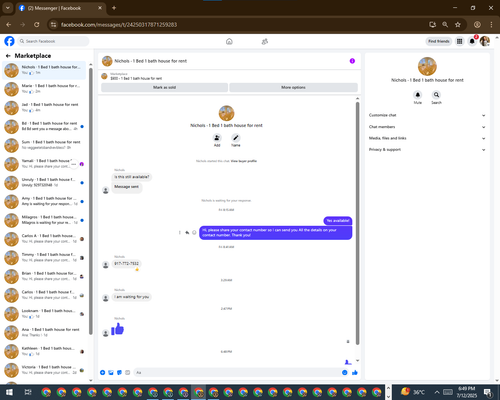Open the Carlos A conversation
The width and height of the screenshot is (500, 400).
click(44, 239)
